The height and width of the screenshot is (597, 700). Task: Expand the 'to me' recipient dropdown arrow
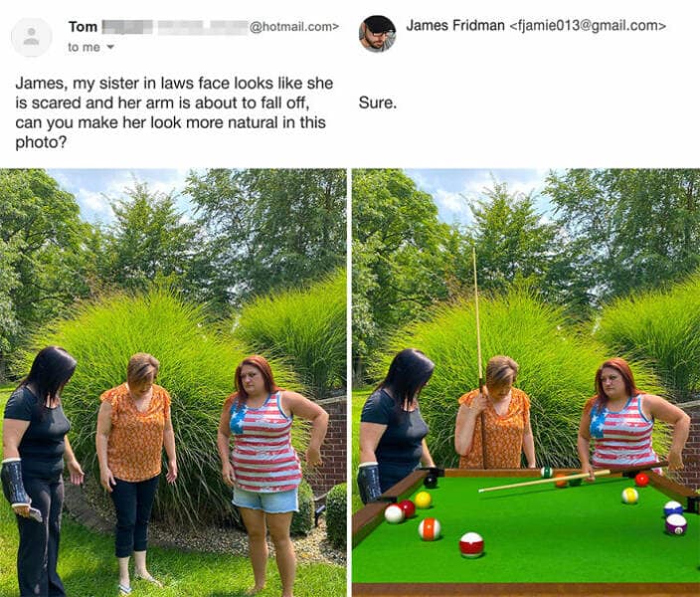click(x=109, y=47)
